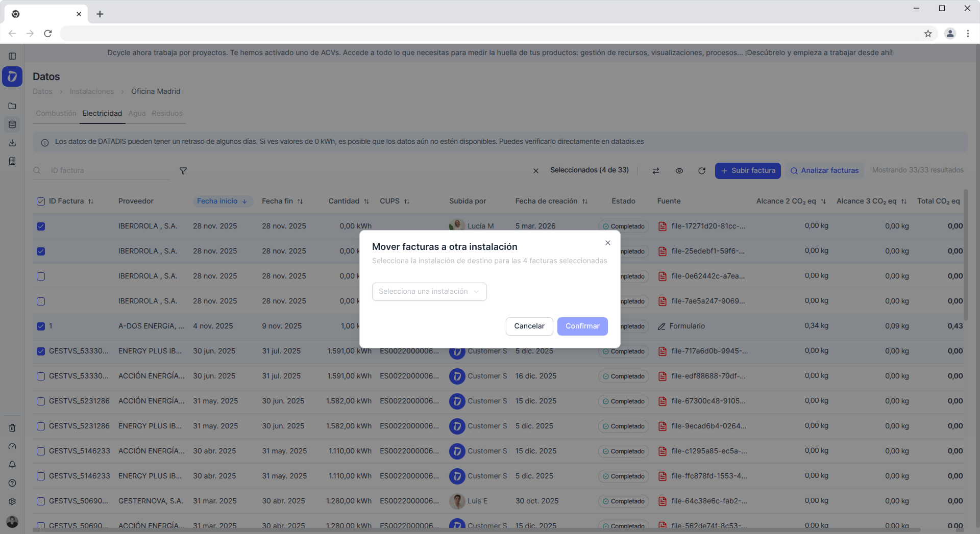The height and width of the screenshot is (534, 980).
Task: Switch to the Combustión tab
Action: (x=55, y=113)
